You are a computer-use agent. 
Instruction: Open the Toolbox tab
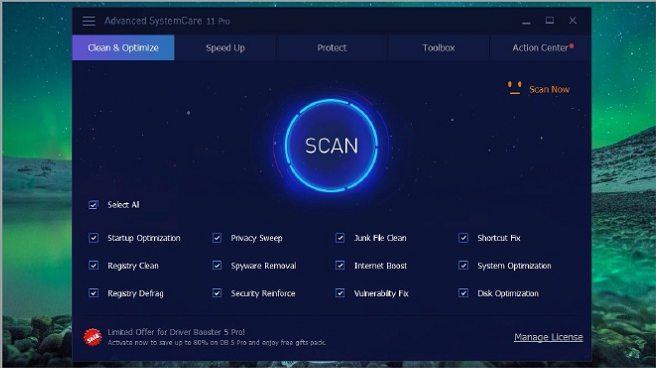[438, 48]
